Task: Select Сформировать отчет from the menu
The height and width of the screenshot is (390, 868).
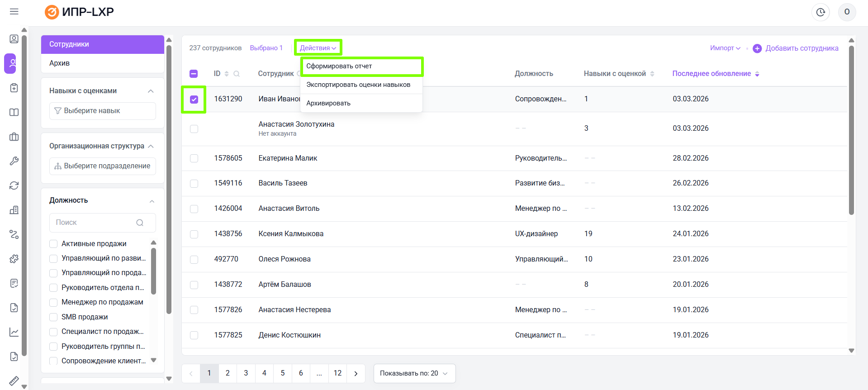Action: click(339, 66)
